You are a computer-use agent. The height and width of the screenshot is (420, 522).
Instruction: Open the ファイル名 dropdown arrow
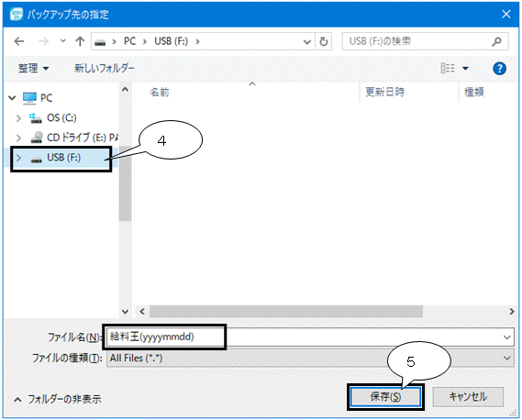(507, 337)
